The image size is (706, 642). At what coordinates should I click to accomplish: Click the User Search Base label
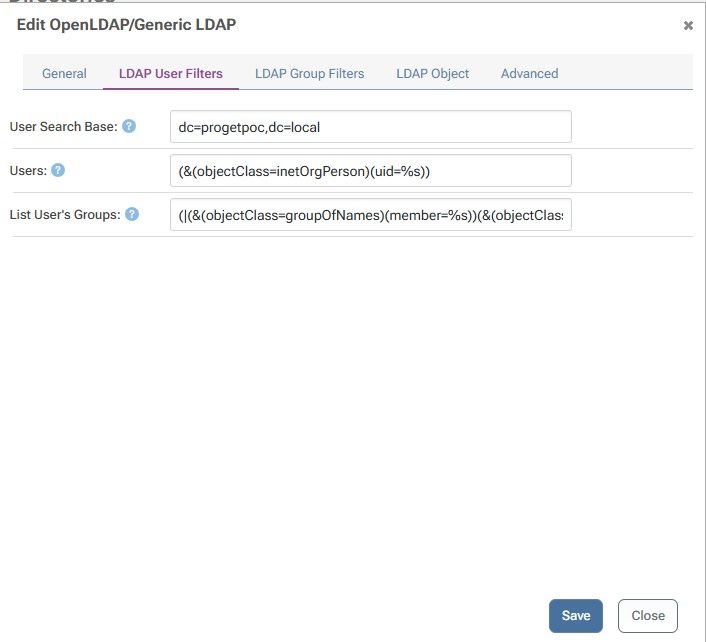[x=63, y=127]
